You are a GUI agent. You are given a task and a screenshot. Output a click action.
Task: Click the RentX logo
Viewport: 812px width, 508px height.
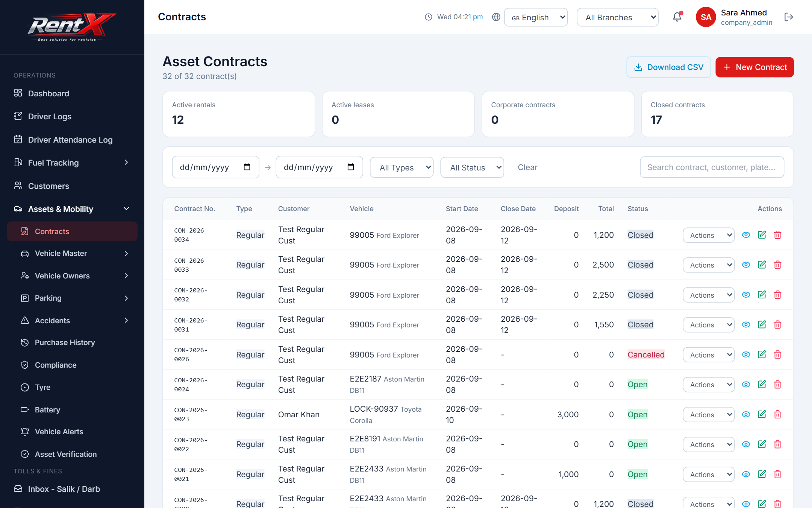click(72, 27)
